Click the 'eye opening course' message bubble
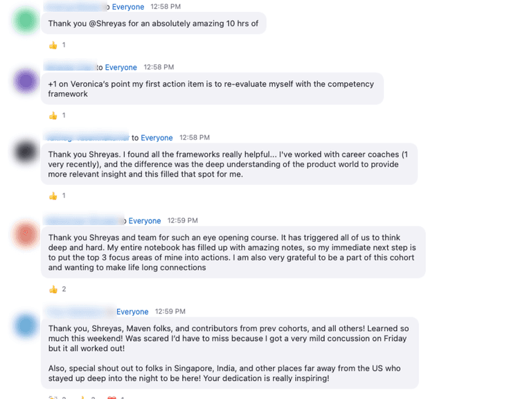The height and width of the screenshot is (399, 532). click(x=232, y=252)
